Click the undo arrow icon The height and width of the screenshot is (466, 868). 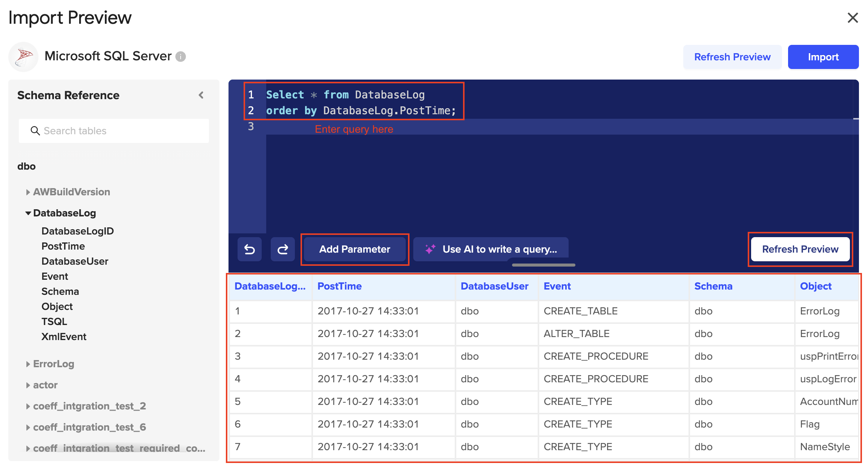coord(249,249)
